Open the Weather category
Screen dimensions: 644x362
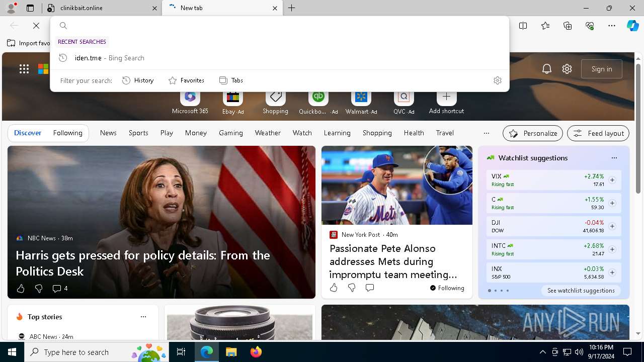tap(268, 133)
